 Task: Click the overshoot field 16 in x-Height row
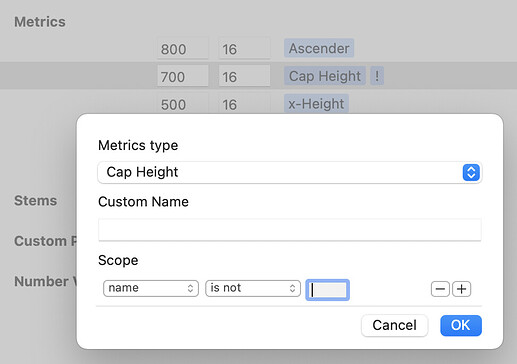pos(244,104)
